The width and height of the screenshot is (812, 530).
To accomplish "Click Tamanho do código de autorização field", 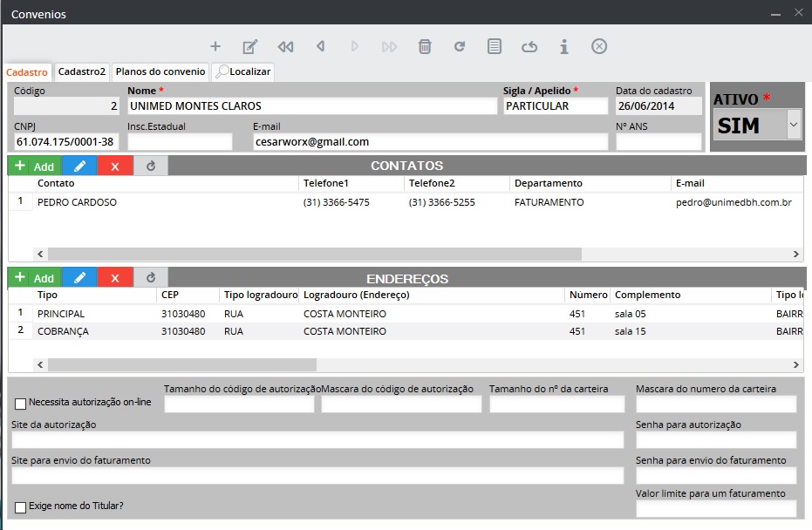I will click(x=239, y=404).
